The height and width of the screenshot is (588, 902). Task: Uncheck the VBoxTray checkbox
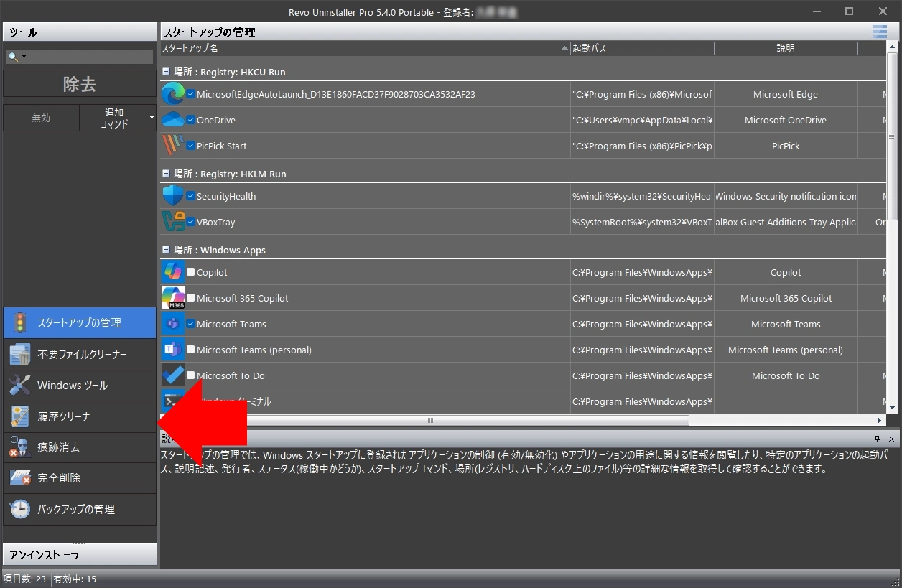(190, 222)
